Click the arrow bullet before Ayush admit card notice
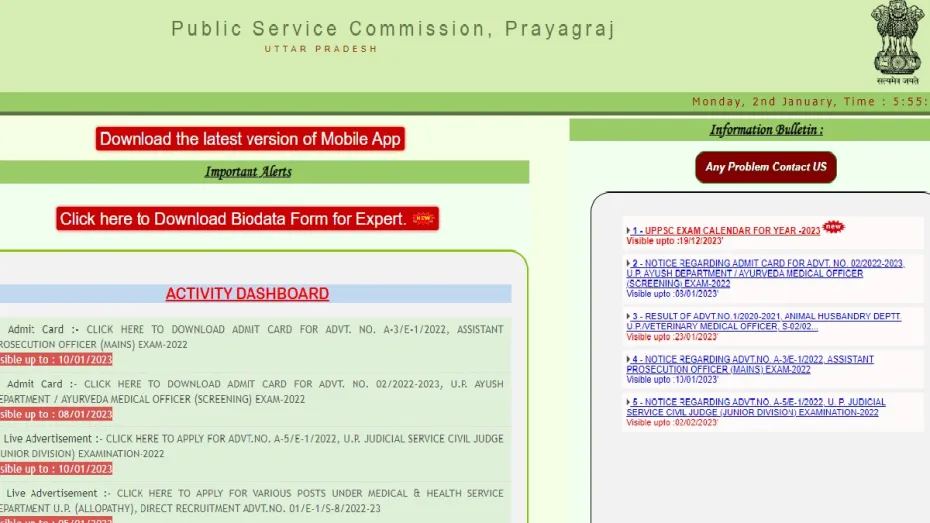The image size is (930, 523). coord(628,263)
